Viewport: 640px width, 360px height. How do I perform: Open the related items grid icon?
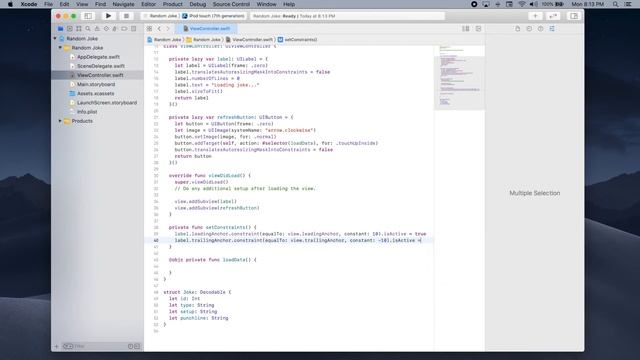(149, 29)
